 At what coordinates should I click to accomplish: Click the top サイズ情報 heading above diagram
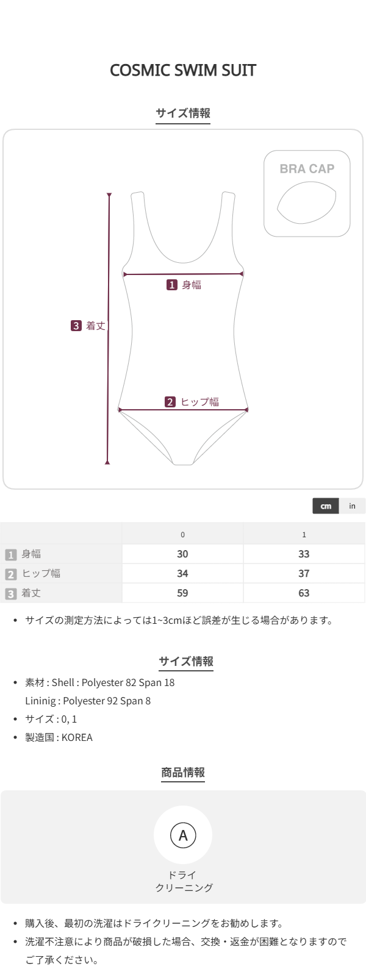click(x=183, y=113)
